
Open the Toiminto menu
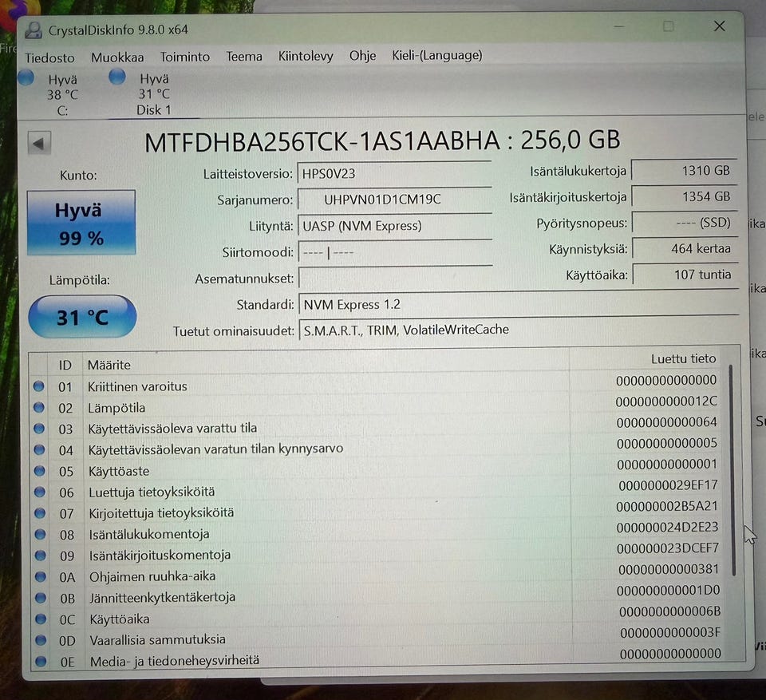pyautogui.click(x=184, y=57)
